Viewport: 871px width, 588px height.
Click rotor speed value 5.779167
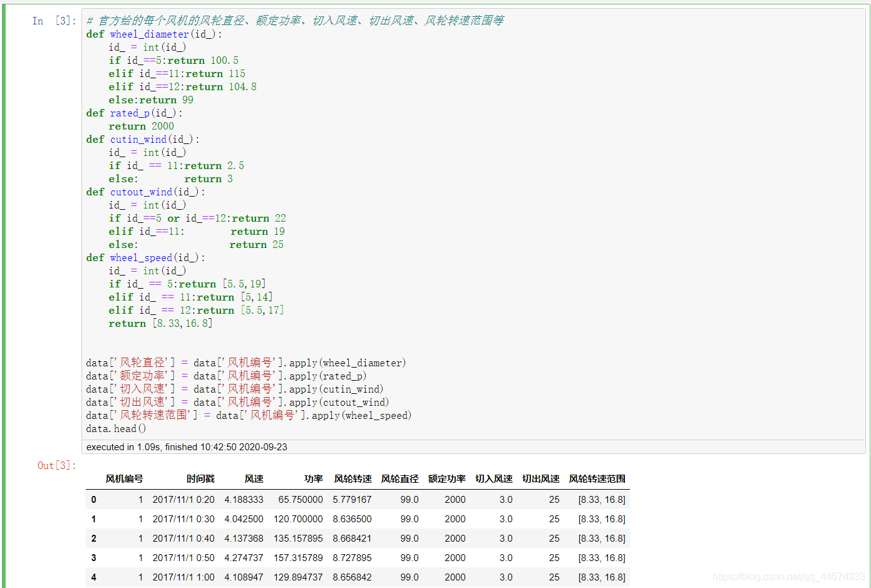352,500
